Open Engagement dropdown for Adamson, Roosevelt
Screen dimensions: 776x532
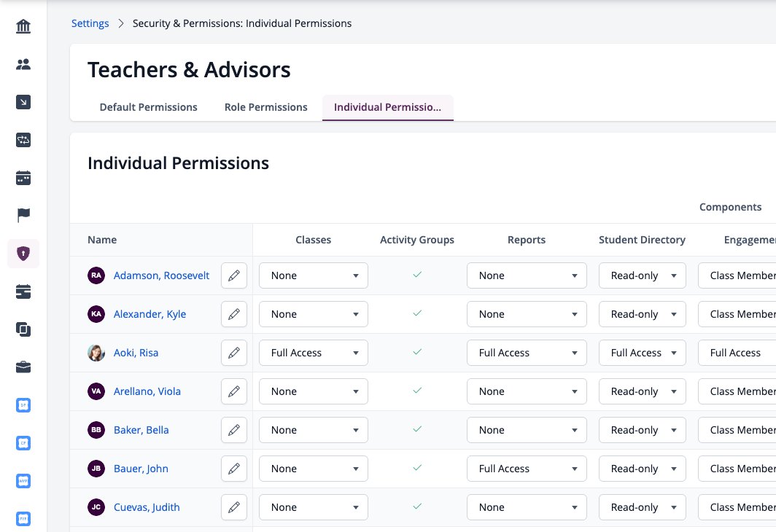click(737, 276)
